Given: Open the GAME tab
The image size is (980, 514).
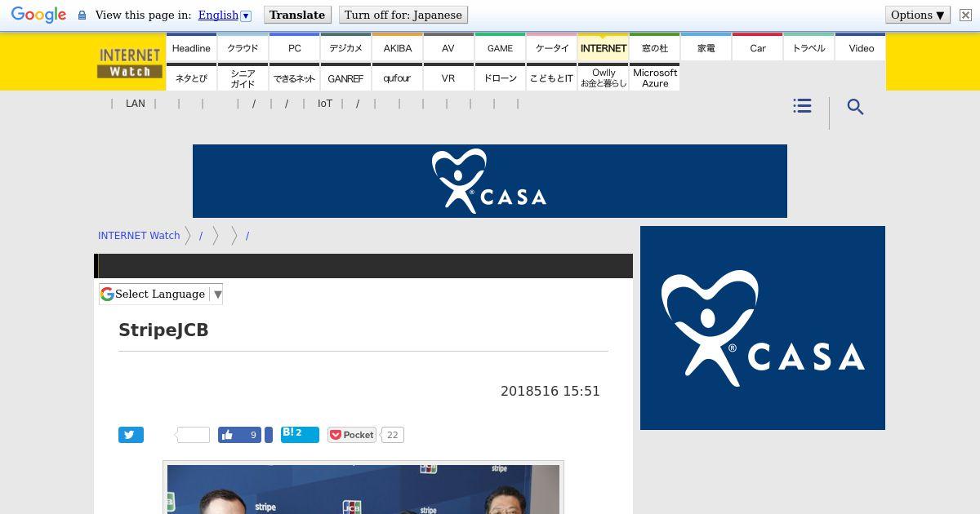Looking at the screenshot, I should point(500,47).
